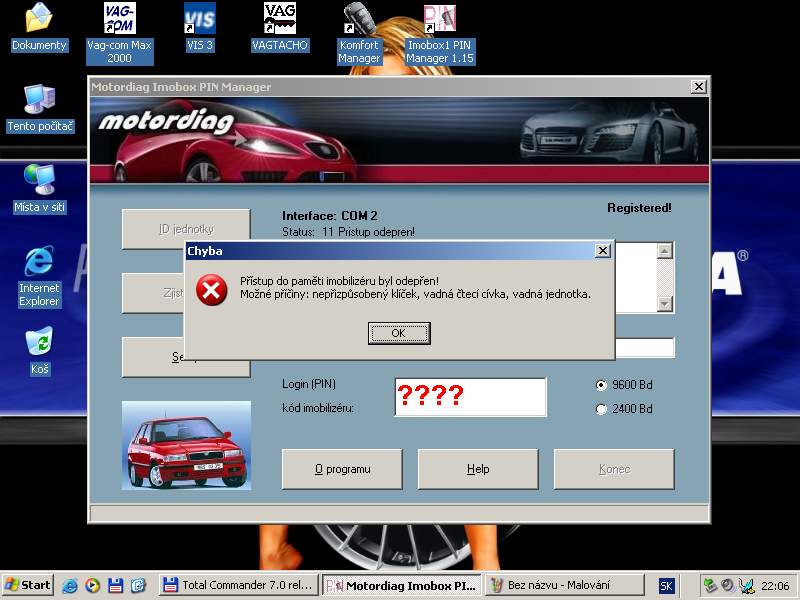
Task: Click Internet Explorer quick launch icon
Action: tap(70, 585)
